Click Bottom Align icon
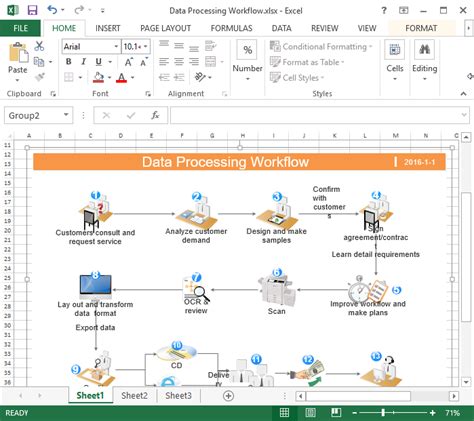474x421 pixels. (x=194, y=49)
